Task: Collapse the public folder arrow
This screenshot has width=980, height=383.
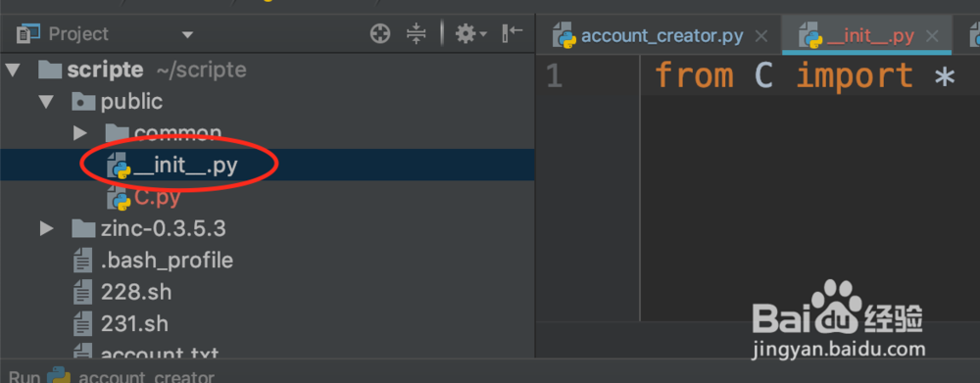Action: 46,101
